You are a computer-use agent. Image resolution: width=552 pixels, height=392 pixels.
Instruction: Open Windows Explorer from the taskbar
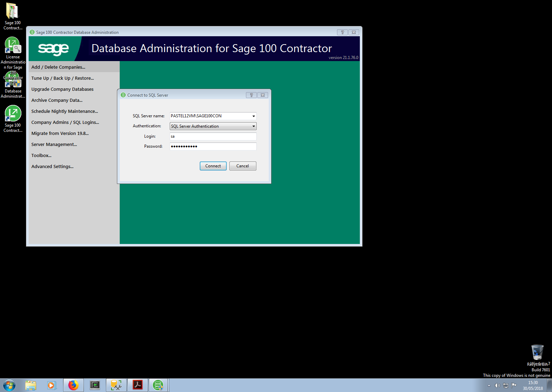click(x=31, y=385)
